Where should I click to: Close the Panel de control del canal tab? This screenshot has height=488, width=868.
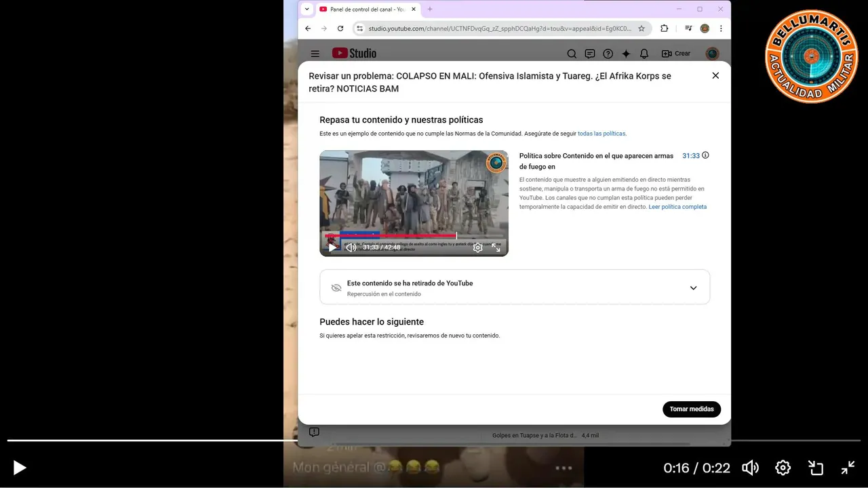pyautogui.click(x=414, y=9)
